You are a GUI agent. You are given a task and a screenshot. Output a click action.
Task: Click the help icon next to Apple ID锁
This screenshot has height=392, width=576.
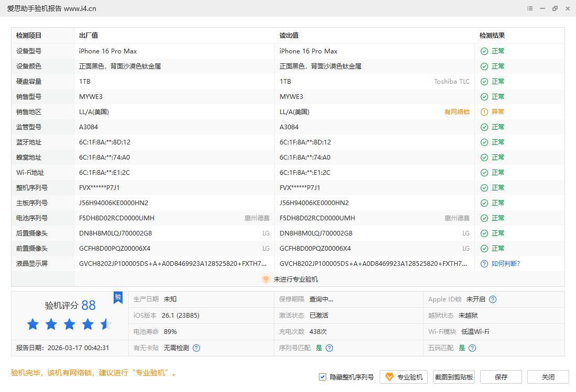493,299
